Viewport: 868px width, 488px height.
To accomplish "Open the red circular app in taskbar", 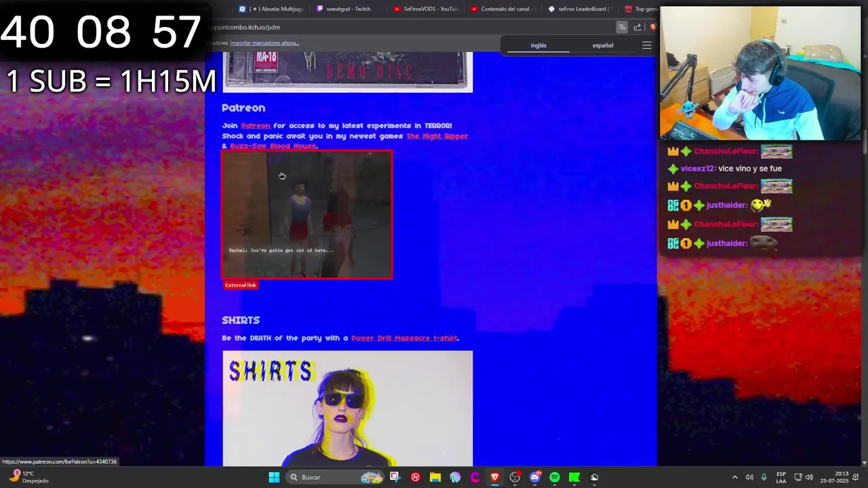I will (x=415, y=477).
